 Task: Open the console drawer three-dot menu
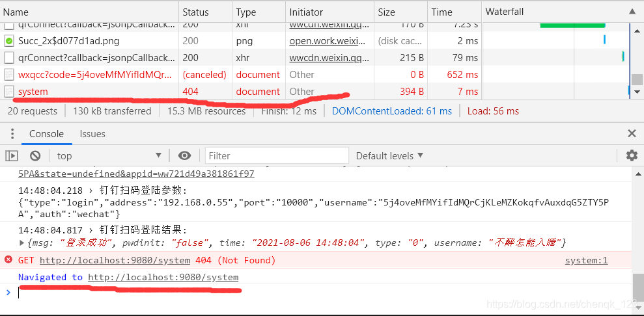click(12, 133)
